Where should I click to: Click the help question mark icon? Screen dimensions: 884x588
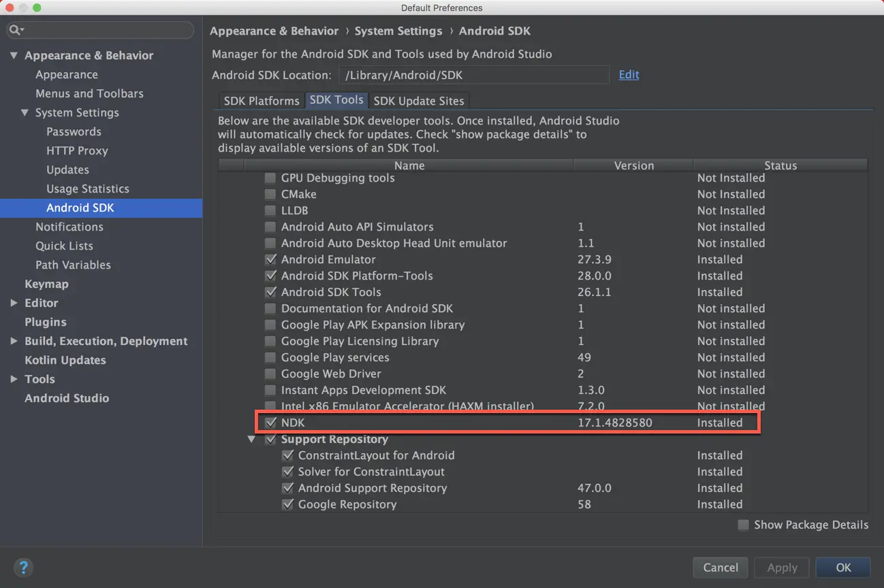point(23,567)
